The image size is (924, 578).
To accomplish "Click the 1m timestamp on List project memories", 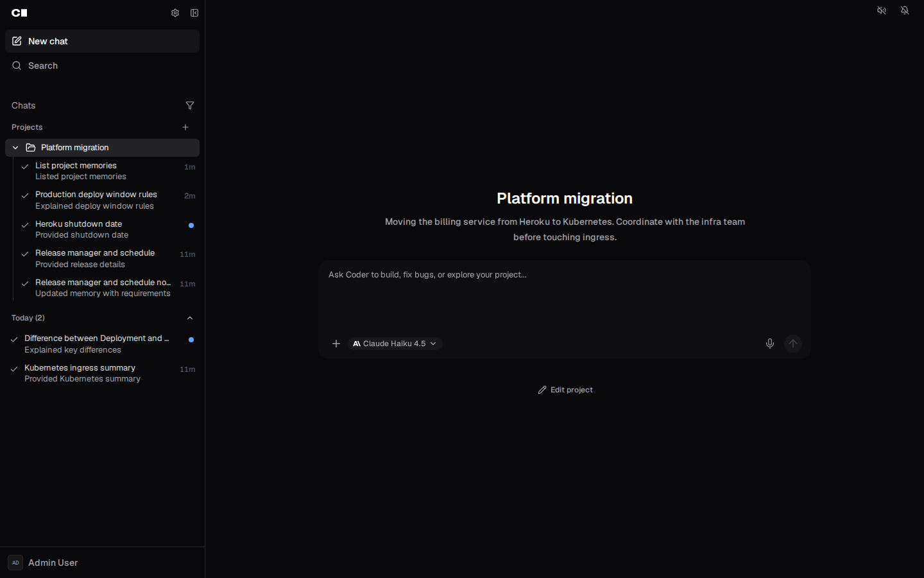I will click(x=190, y=167).
